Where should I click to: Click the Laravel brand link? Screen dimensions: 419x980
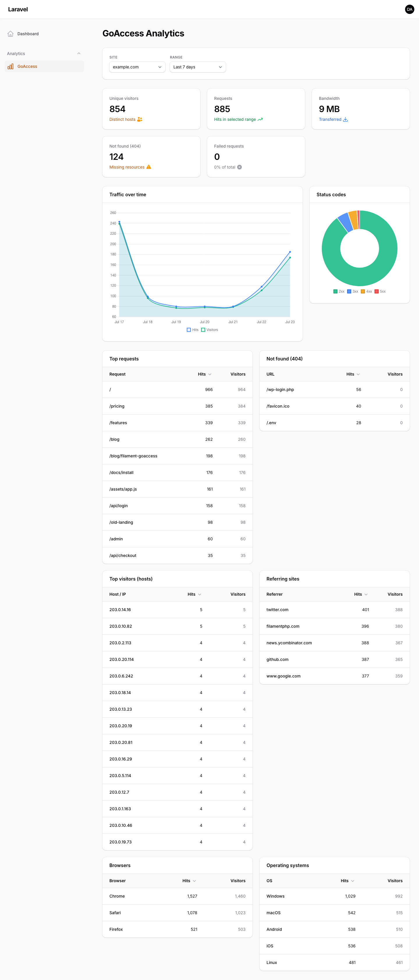[x=18, y=9]
